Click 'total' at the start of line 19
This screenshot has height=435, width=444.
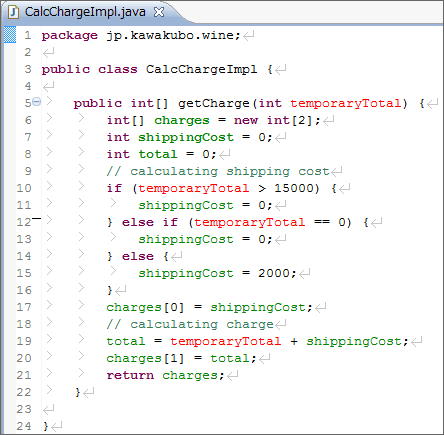(126, 341)
